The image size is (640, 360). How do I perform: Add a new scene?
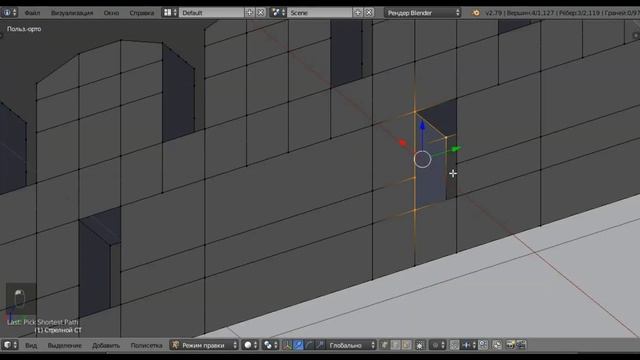pos(358,13)
